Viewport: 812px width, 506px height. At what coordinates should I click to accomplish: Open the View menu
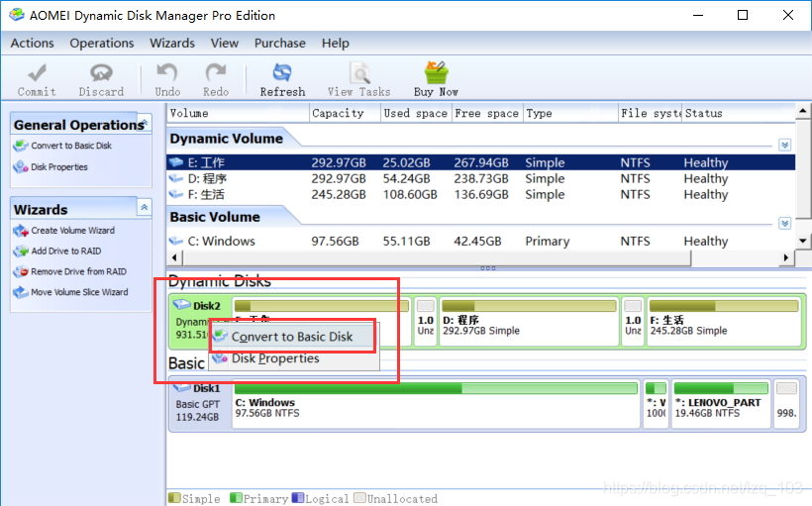(x=225, y=43)
